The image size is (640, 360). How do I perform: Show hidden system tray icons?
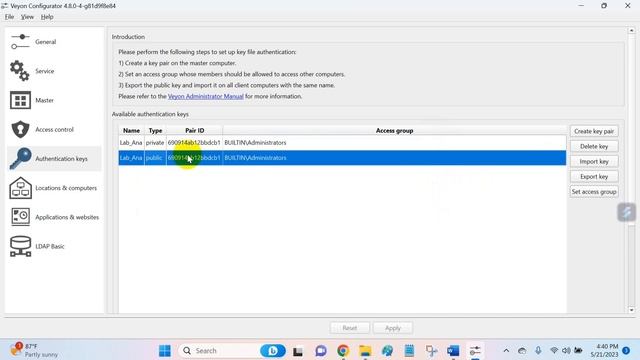(506, 351)
